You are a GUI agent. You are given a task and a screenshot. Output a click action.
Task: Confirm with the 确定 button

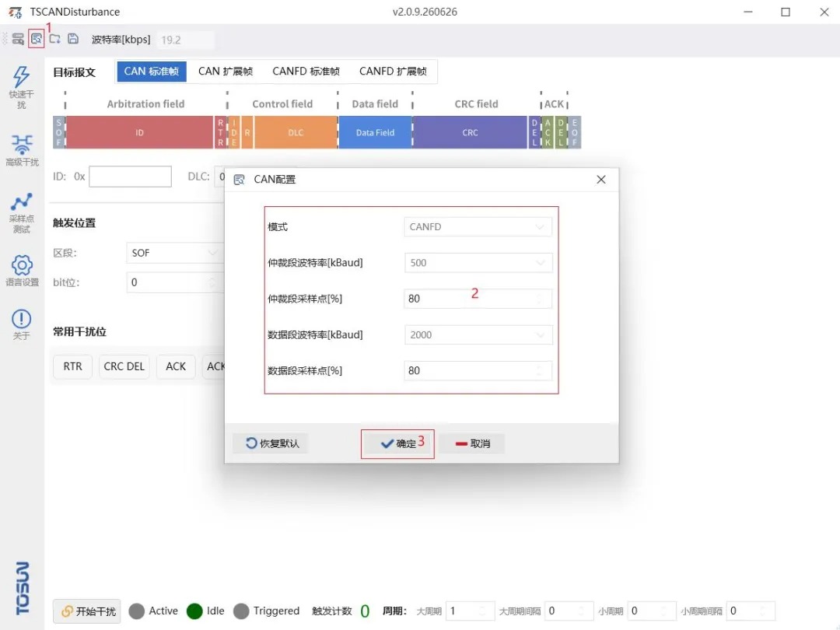[x=397, y=443]
